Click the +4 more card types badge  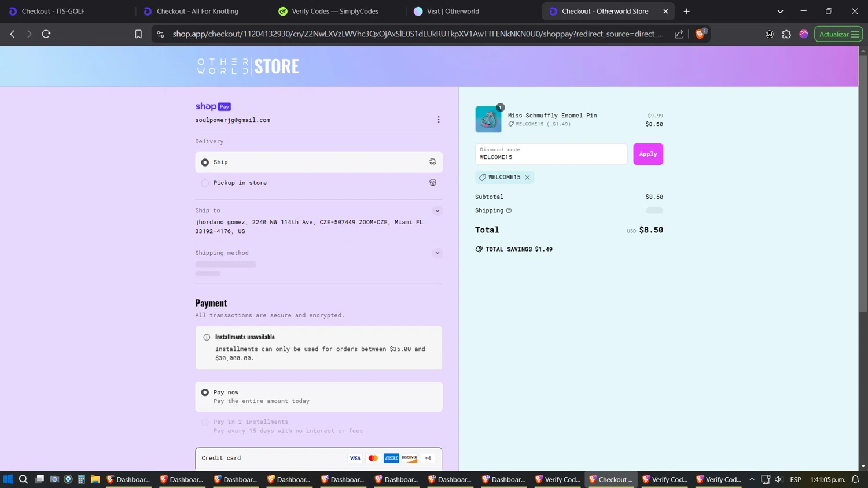(x=428, y=458)
